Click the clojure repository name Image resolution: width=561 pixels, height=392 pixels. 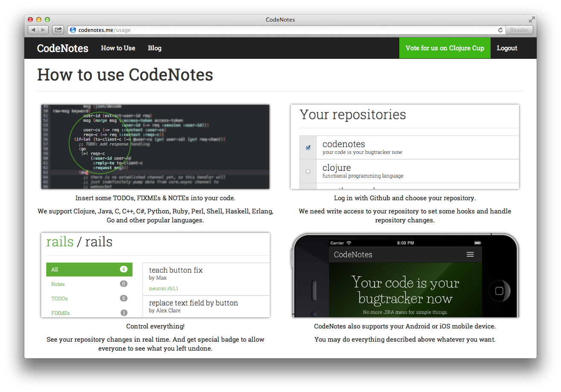(337, 168)
